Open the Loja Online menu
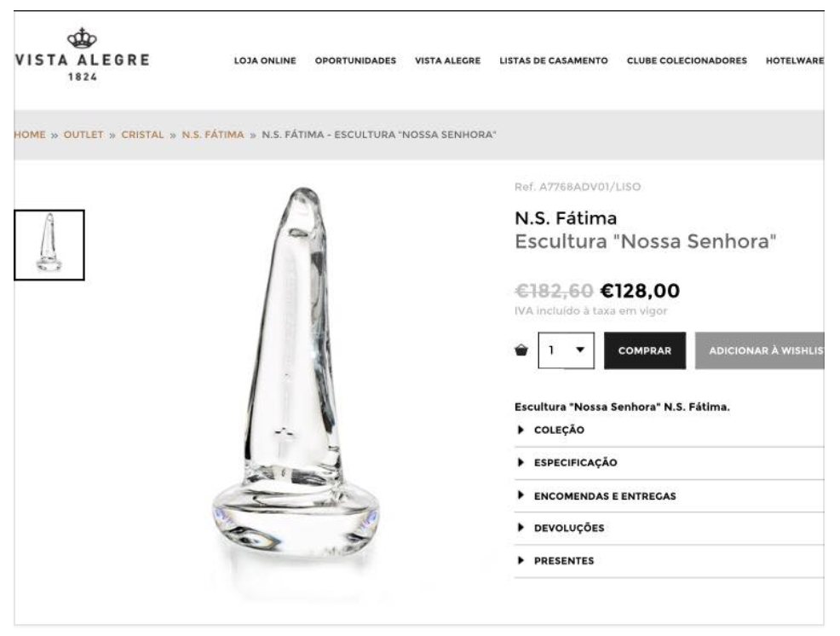This screenshot has width=840, height=636. (x=264, y=61)
